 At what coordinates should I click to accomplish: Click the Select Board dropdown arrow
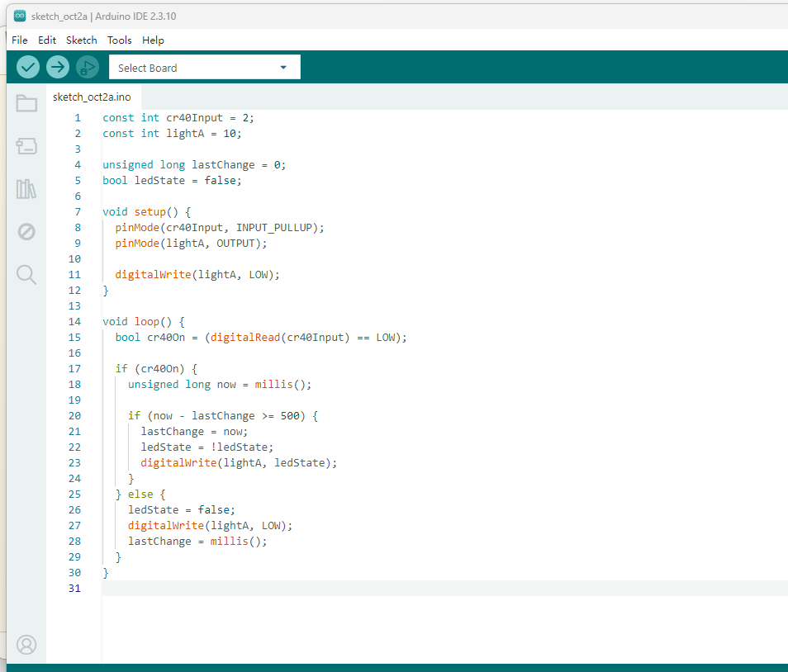283,68
